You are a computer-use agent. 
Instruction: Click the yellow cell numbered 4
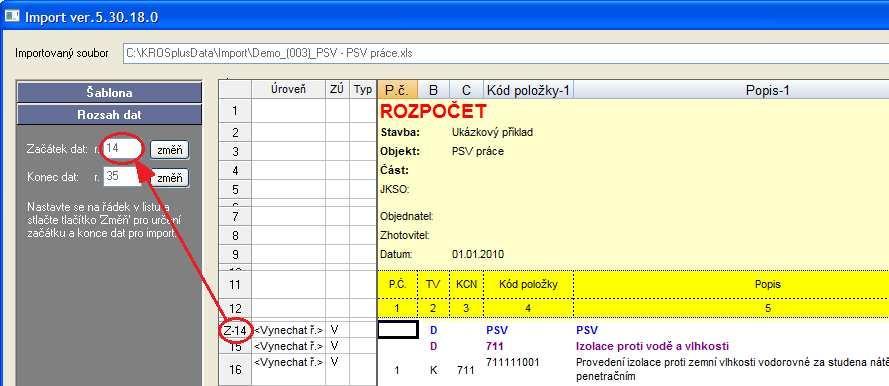[x=528, y=308]
